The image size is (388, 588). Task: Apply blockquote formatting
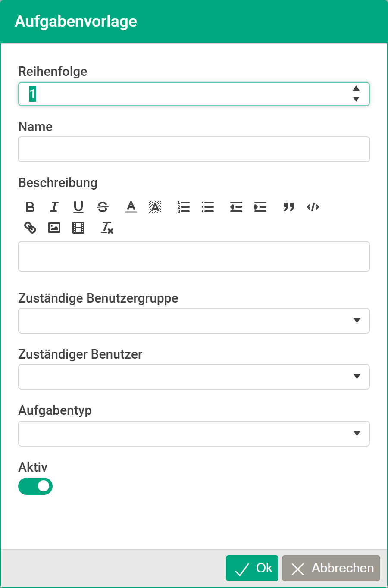coord(289,207)
